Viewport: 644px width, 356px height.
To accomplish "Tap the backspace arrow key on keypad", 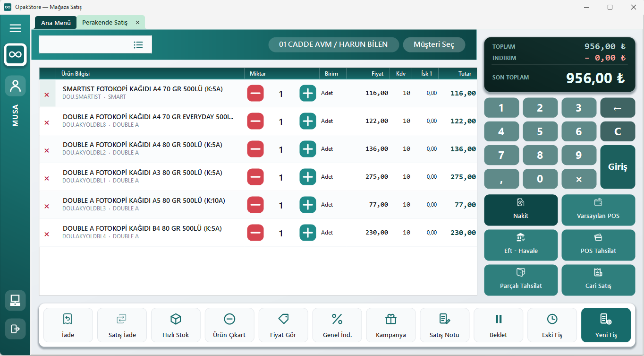I will click(618, 108).
